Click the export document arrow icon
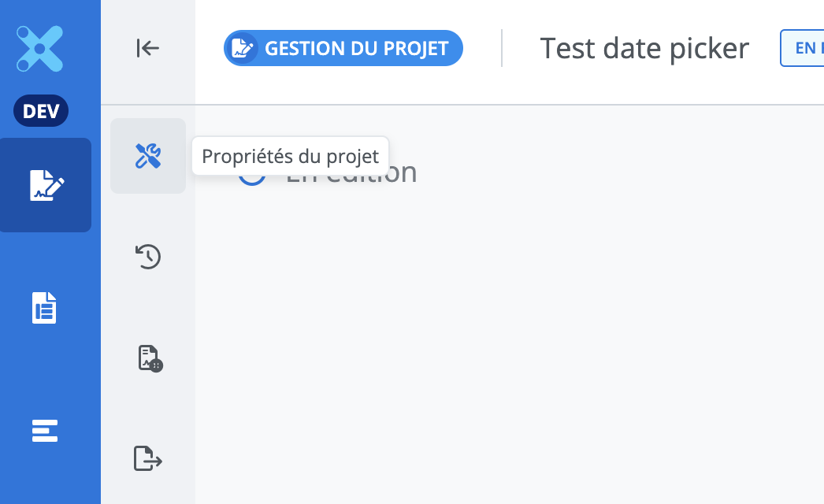 [x=147, y=458]
